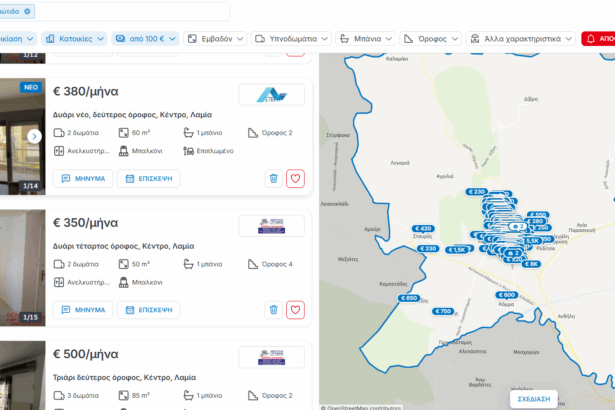Expand the Υπνοδωμάτια filter dropdown

click(x=292, y=39)
